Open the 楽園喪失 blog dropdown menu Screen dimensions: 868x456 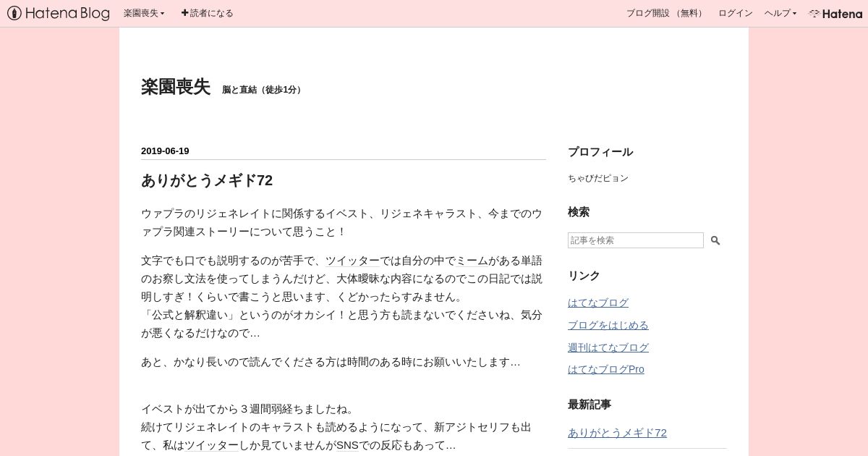(x=144, y=13)
